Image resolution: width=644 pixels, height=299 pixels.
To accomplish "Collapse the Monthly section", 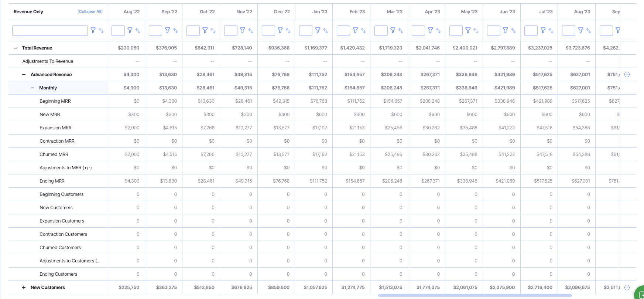I will coord(32,88).
